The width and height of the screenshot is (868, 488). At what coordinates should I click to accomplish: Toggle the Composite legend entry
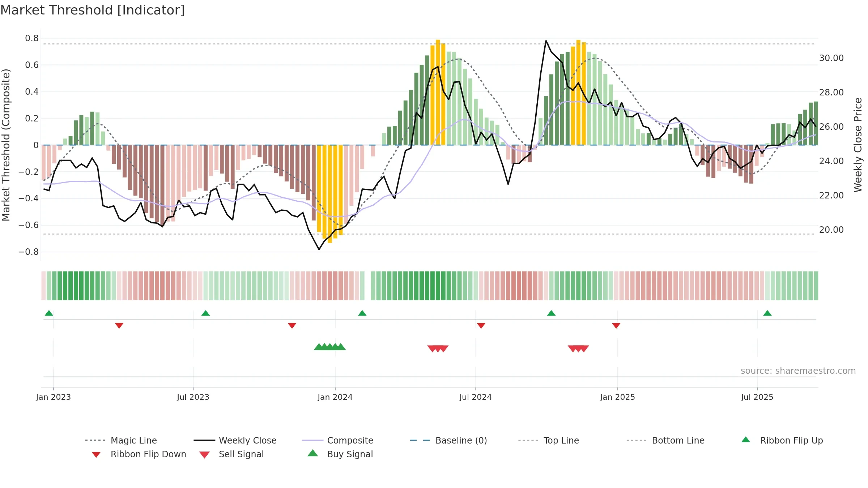pos(337,440)
